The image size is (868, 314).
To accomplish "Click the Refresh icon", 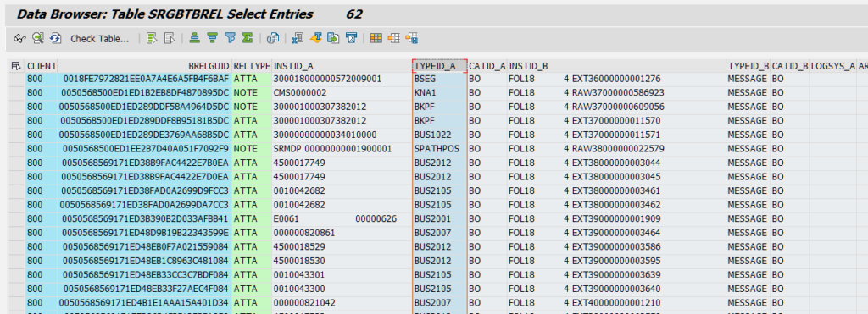I will coord(55,38).
